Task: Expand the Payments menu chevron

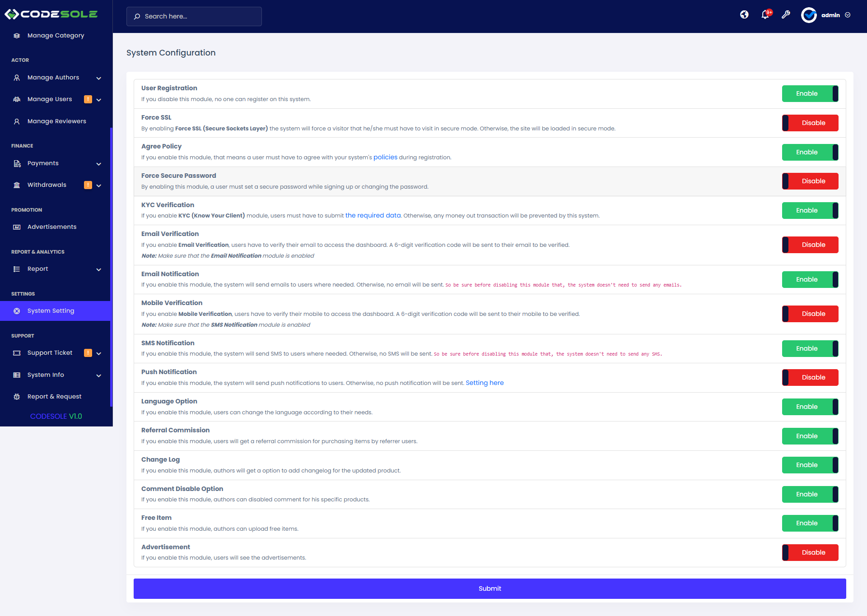Action: pos(98,164)
